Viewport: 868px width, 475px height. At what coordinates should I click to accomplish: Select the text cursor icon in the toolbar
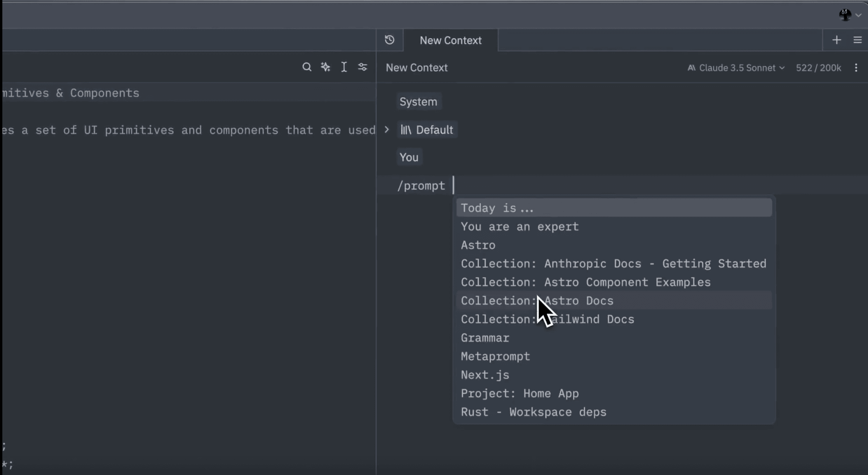click(x=343, y=67)
